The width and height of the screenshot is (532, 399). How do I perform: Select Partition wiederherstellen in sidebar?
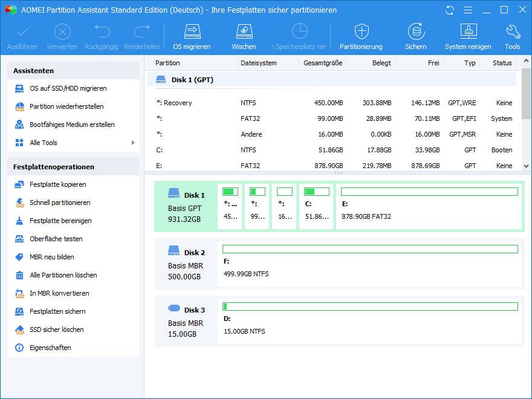pyautogui.click(x=66, y=106)
